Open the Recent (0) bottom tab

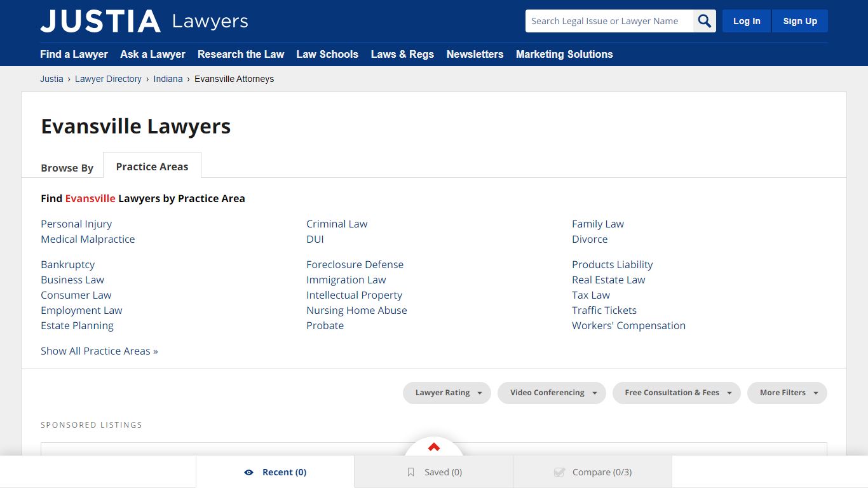[275, 472]
